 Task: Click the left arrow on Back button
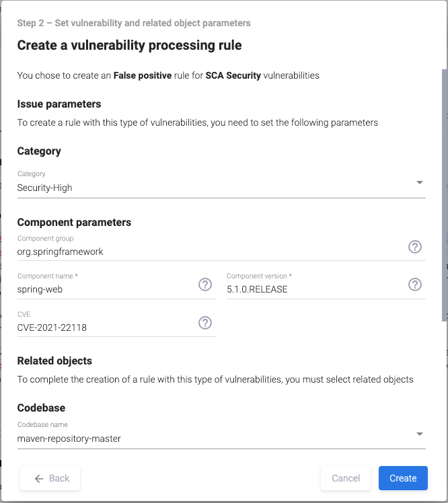[x=39, y=478]
